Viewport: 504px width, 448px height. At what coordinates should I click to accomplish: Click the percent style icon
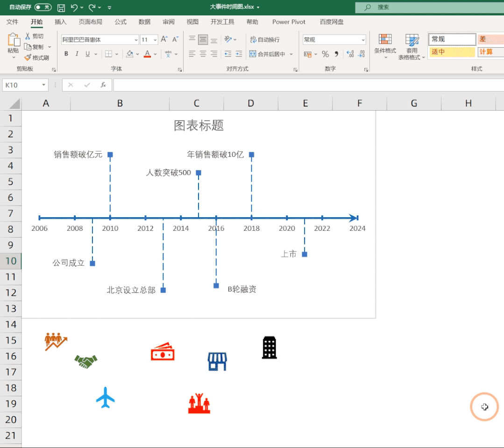(325, 54)
